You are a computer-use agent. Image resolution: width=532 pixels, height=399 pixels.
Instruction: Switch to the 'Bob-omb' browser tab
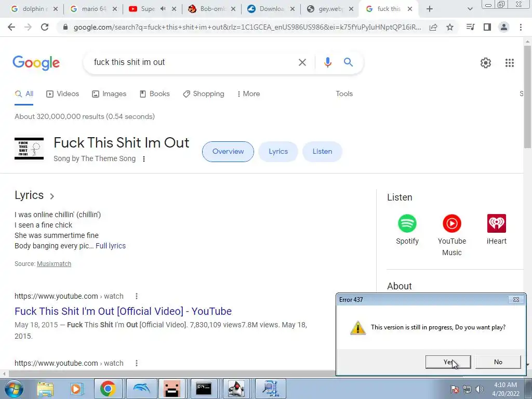212,9
